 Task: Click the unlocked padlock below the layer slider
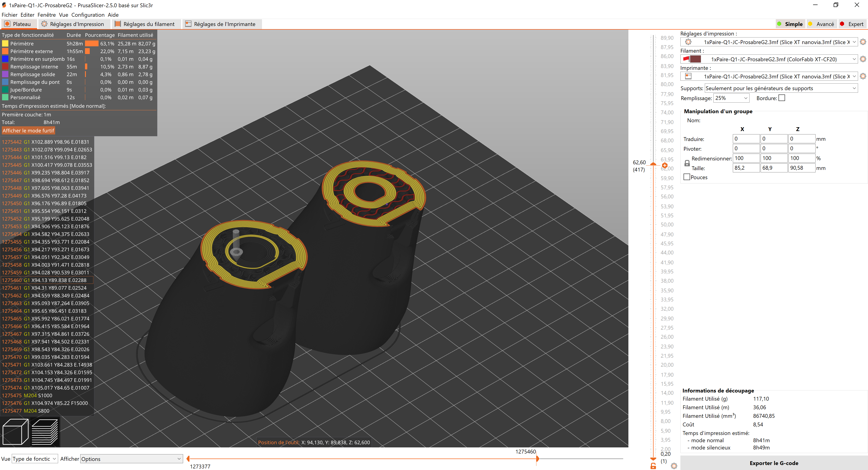[653, 466]
